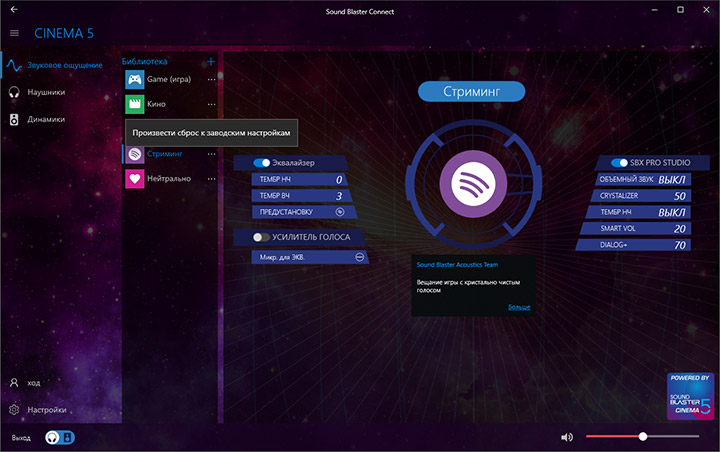Click the sound experience waveform icon

tap(14, 65)
